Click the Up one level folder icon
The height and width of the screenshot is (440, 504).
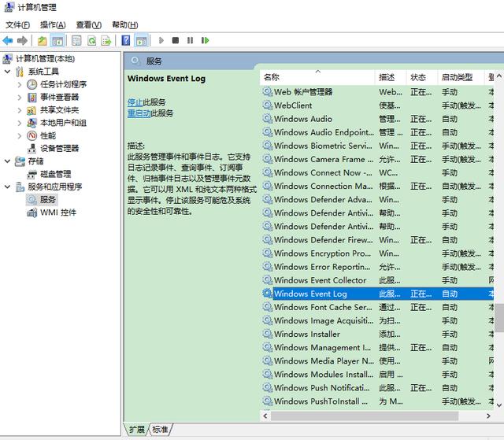42,40
